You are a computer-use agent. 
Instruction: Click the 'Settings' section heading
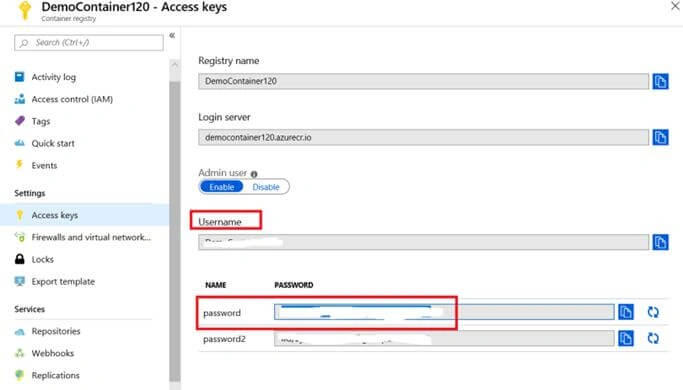tap(30, 193)
